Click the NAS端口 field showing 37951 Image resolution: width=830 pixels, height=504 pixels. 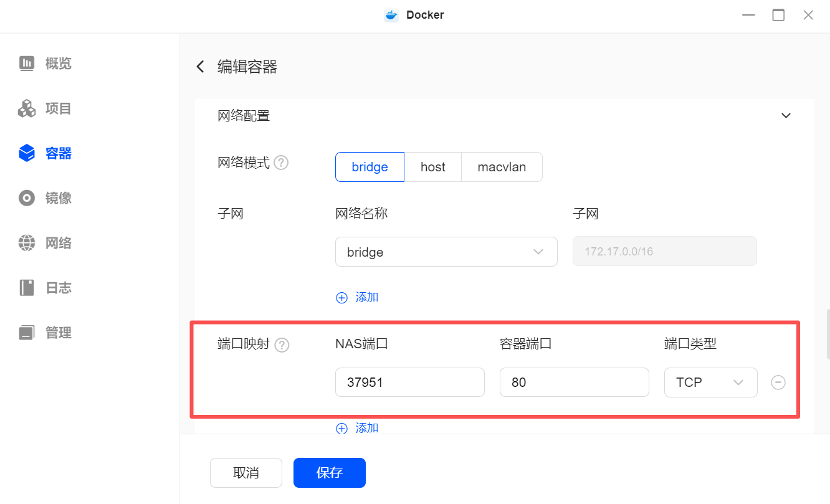[x=410, y=383]
